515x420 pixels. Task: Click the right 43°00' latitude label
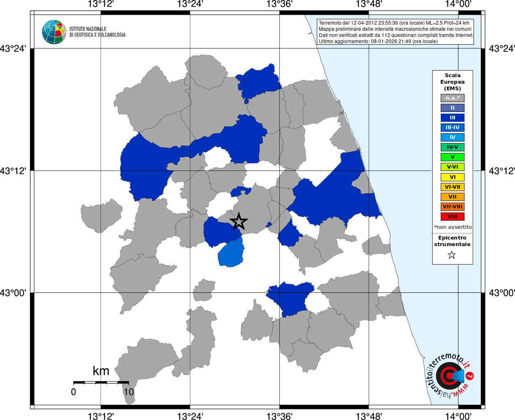[x=501, y=293]
